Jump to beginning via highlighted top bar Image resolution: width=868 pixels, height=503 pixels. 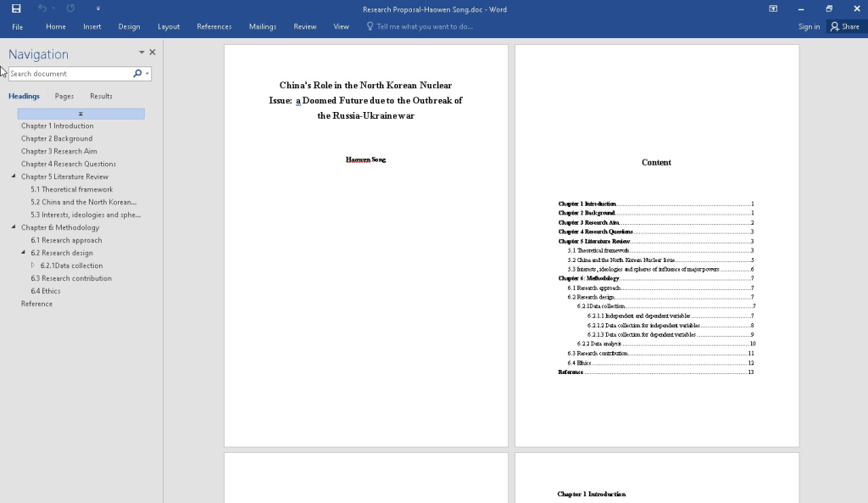pyautogui.click(x=81, y=114)
